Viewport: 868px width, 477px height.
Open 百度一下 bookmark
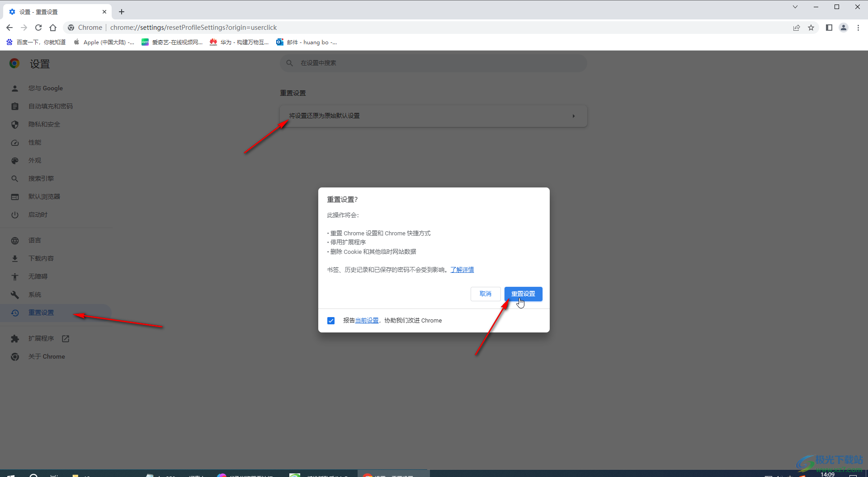tap(36, 42)
